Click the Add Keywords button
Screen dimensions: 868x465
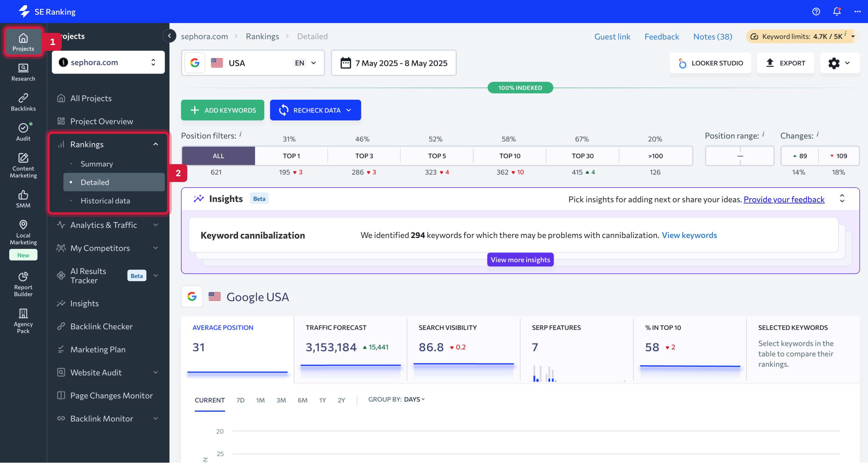click(222, 110)
